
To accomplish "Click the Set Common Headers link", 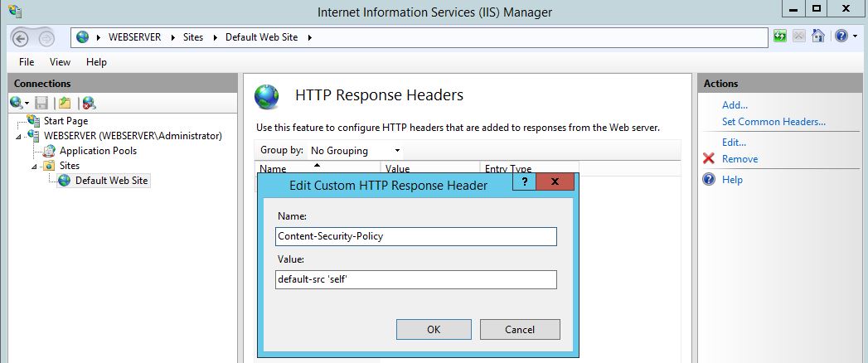I will tap(773, 122).
